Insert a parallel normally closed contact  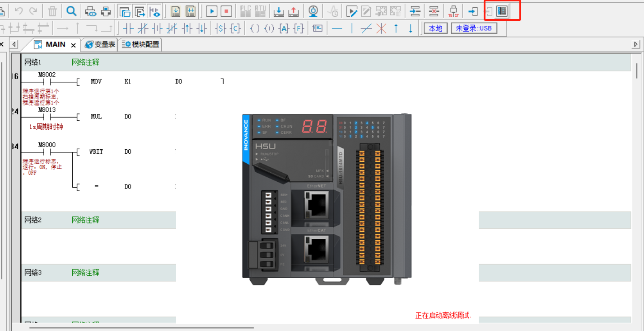172,28
